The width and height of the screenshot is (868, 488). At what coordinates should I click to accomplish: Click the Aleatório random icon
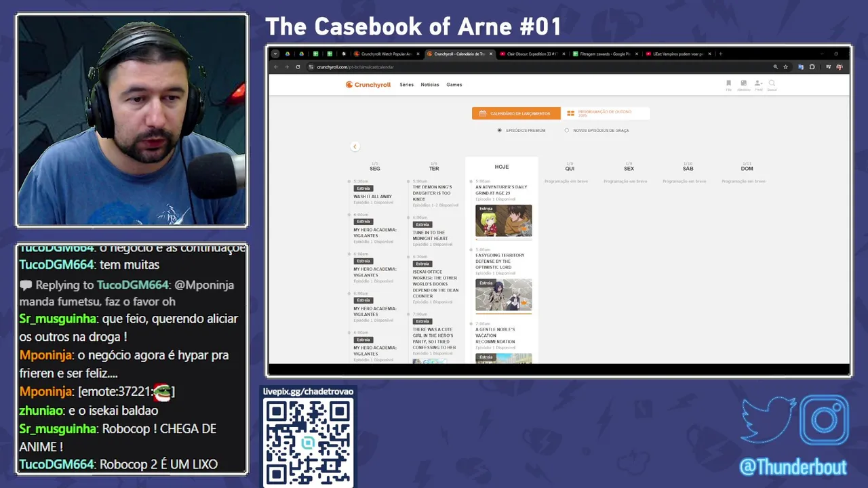point(744,85)
